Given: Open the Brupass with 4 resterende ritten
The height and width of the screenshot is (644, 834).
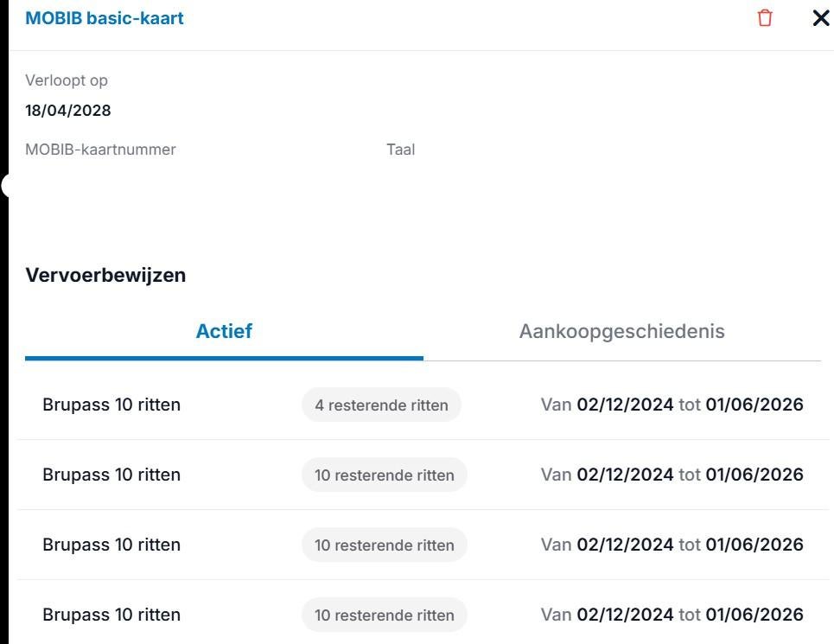Looking at the screenshot, I should (111, 404).
